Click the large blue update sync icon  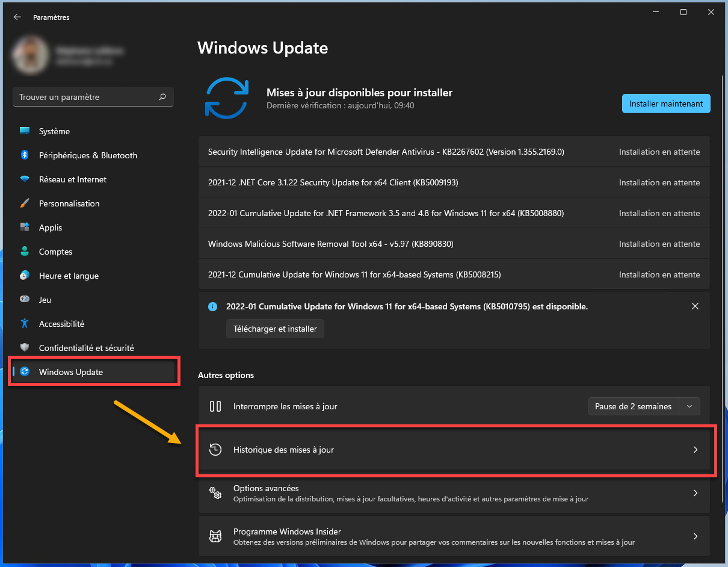[227, 98]
